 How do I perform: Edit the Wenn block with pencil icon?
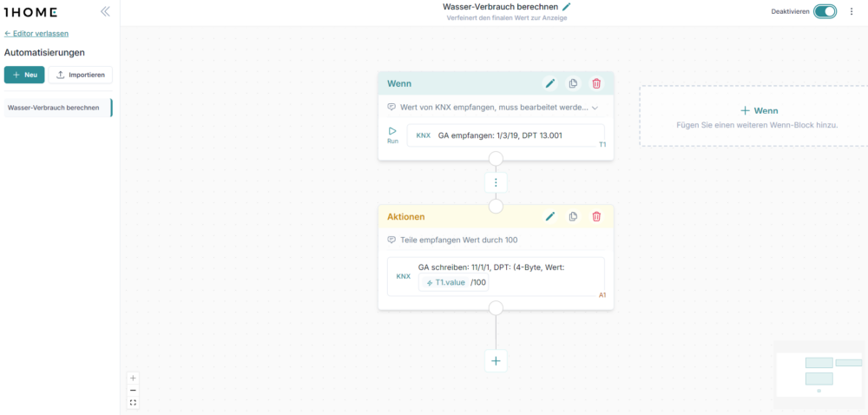click(549, 83)
